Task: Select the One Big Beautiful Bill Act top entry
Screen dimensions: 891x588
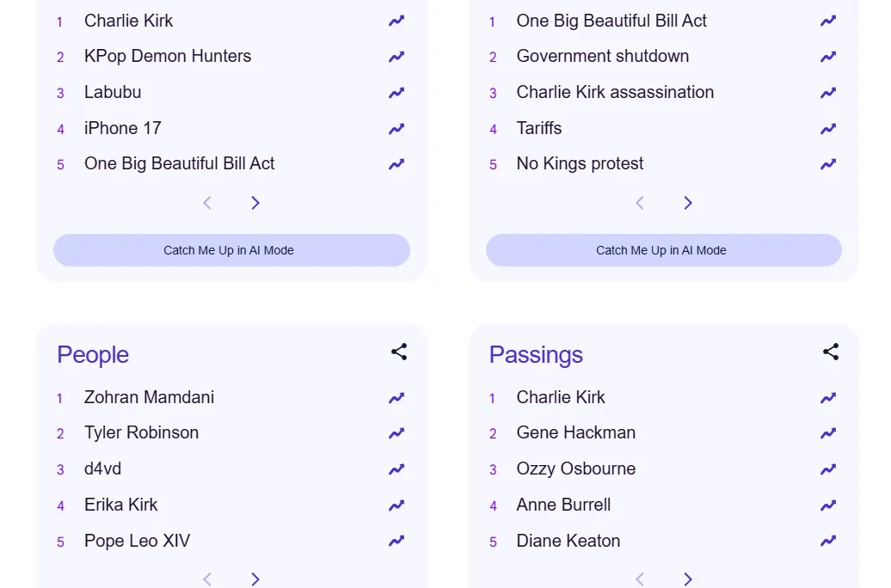Action: tap(611, 21)
